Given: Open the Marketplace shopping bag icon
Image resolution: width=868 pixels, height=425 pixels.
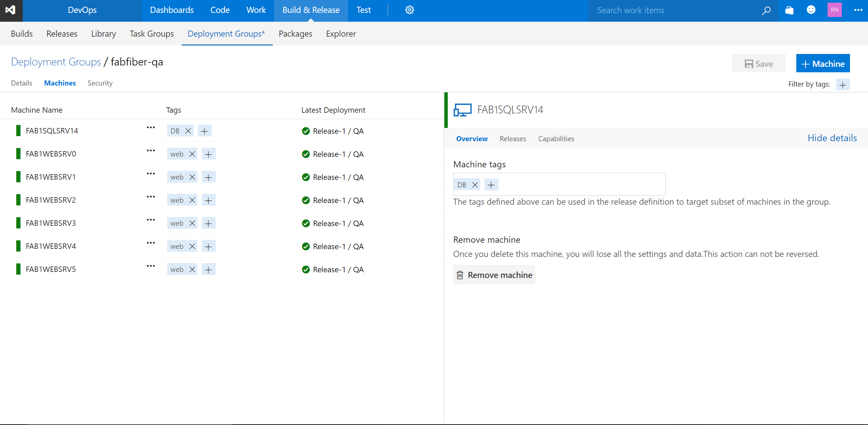Looking at the screenshot, I should 789,11.
